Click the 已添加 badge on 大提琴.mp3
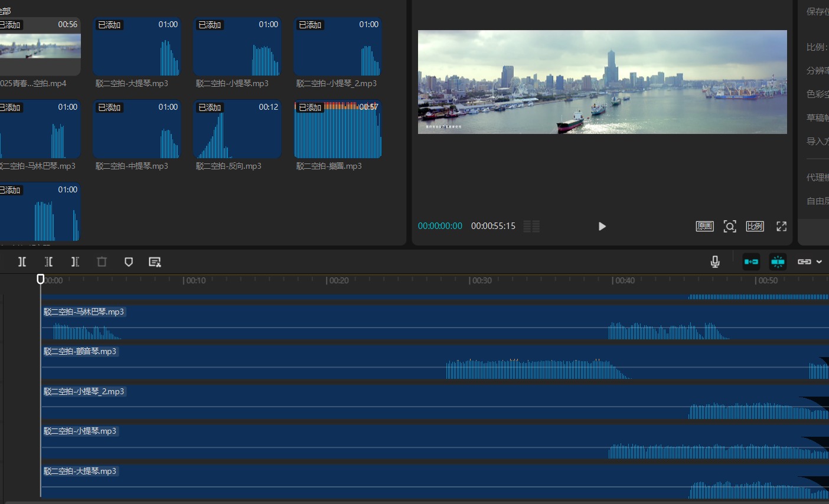Viewport: 829px width, 504px height. click(x=109, y=25)
